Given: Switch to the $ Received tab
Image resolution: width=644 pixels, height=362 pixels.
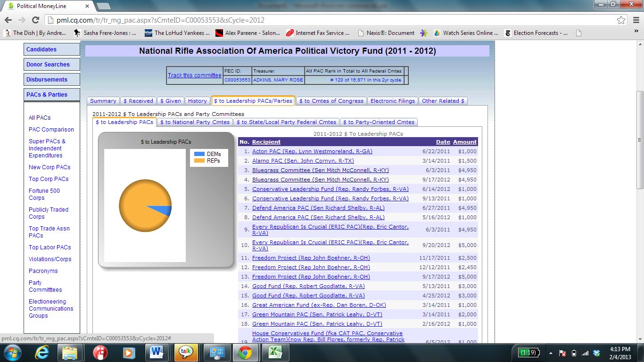Looking at the screenshot, I should pyautogui.click(x=138, y=101).
